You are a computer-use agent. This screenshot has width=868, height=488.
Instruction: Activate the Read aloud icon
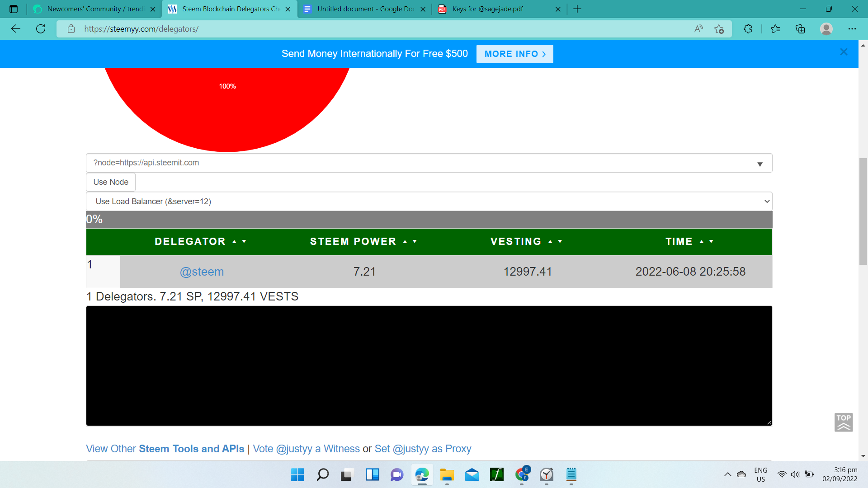pos(698,29)
